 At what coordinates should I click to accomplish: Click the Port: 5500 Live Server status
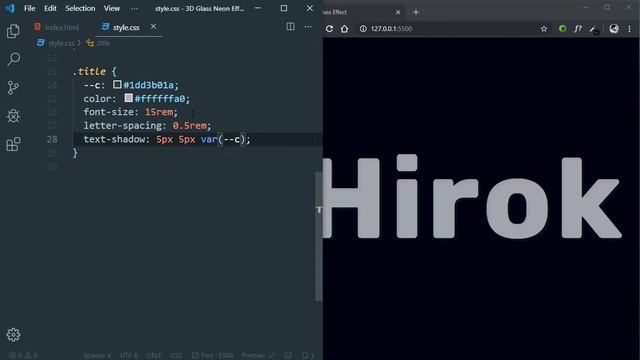pyautogui.click(x=212, y=356)
